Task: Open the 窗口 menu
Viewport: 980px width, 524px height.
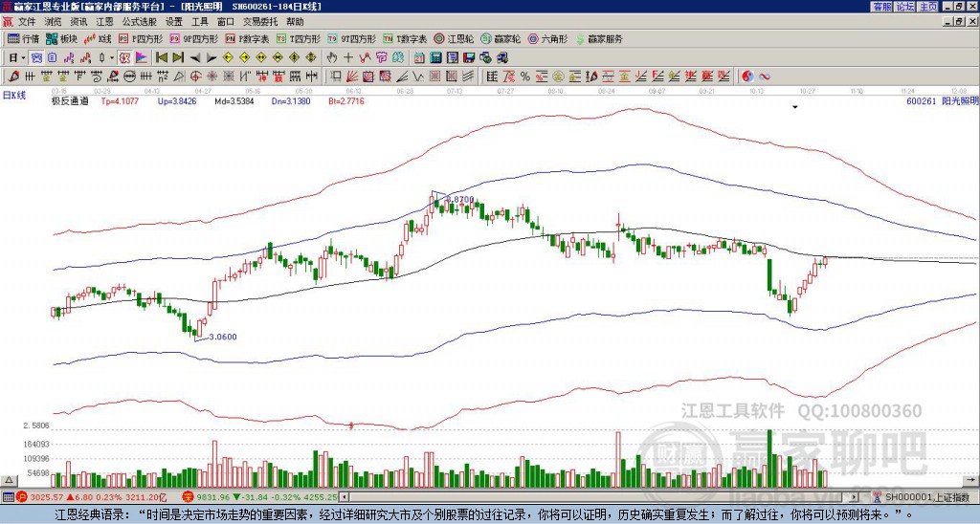Action: [226, 22]
